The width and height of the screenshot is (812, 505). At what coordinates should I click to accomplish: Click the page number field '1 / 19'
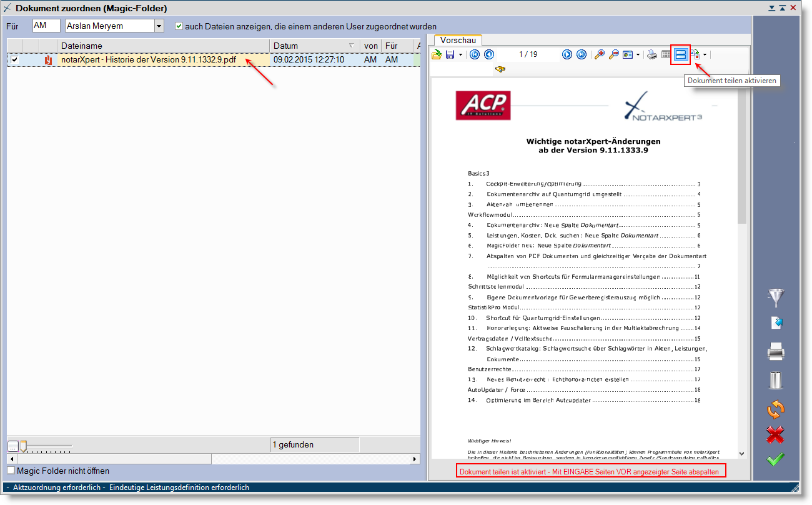coord(528,54)
